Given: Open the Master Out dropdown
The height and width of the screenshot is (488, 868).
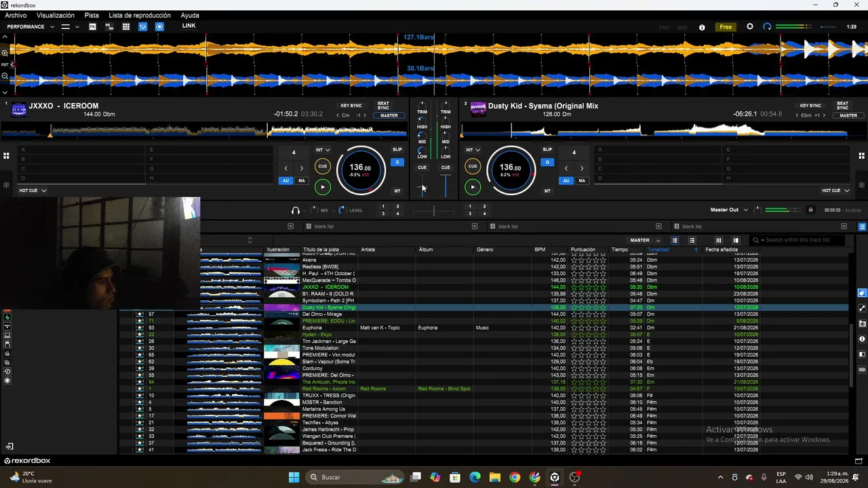Looking at the screenshot, I should click(729, 210).
